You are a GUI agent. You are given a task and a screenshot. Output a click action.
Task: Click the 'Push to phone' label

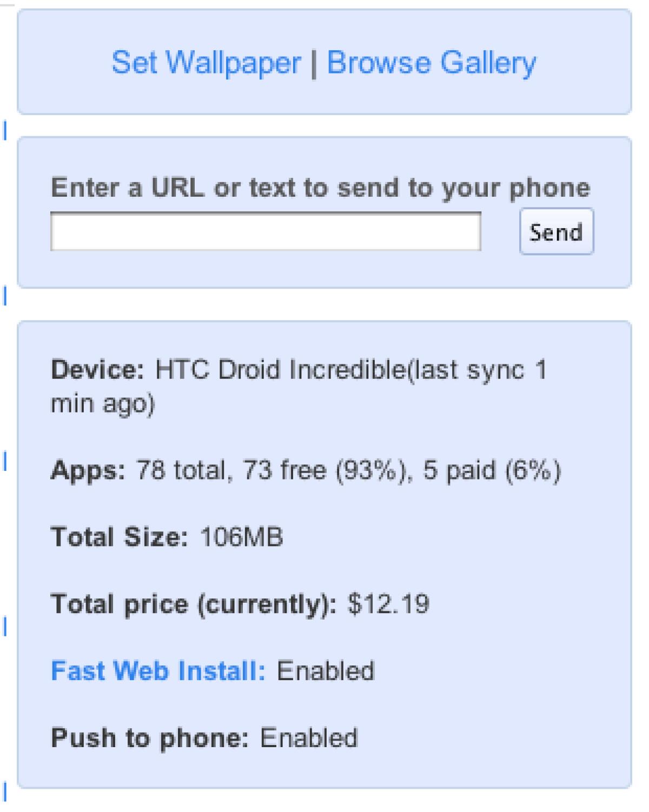point(149,738)
